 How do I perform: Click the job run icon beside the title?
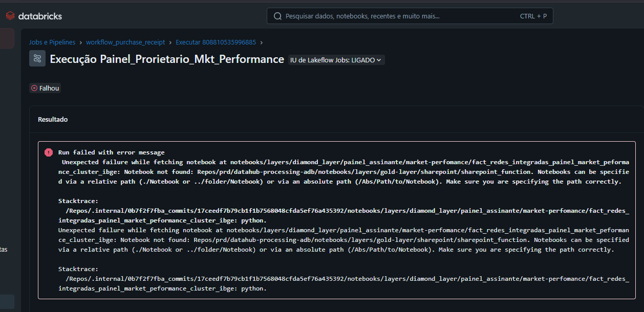(37, 59)
